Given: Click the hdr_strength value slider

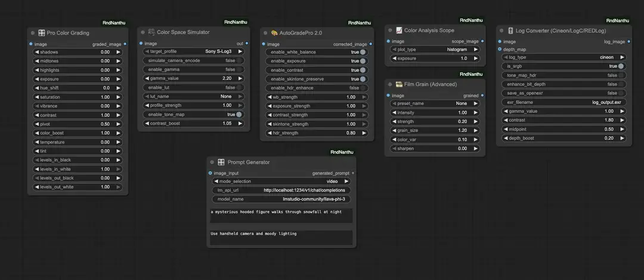Looking at the screenshot, I should 317,133.
